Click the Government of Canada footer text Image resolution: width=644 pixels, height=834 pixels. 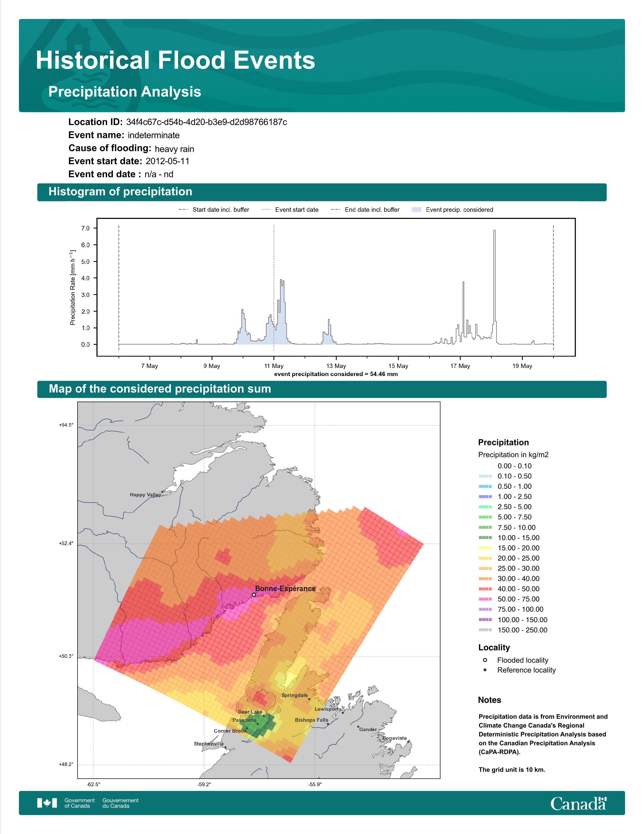[79, 803]
